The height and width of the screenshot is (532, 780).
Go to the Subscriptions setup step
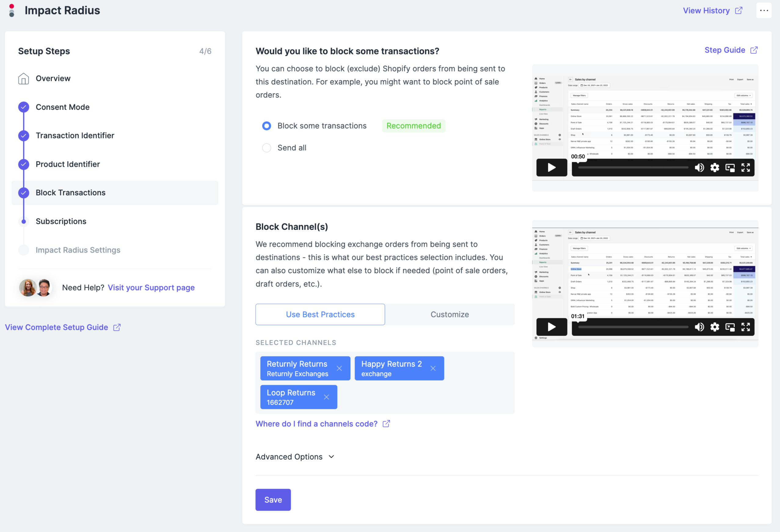(61, 221)
